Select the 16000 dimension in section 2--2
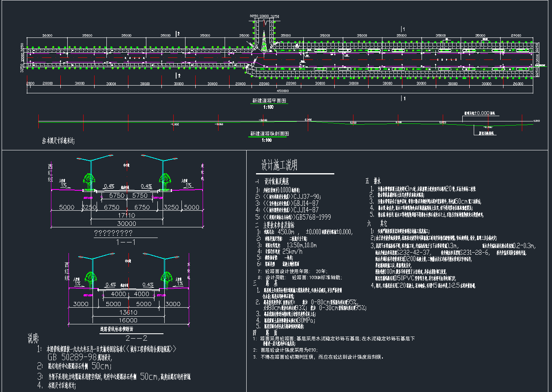This screenshot has height=392, width=552. pos(128,320)
